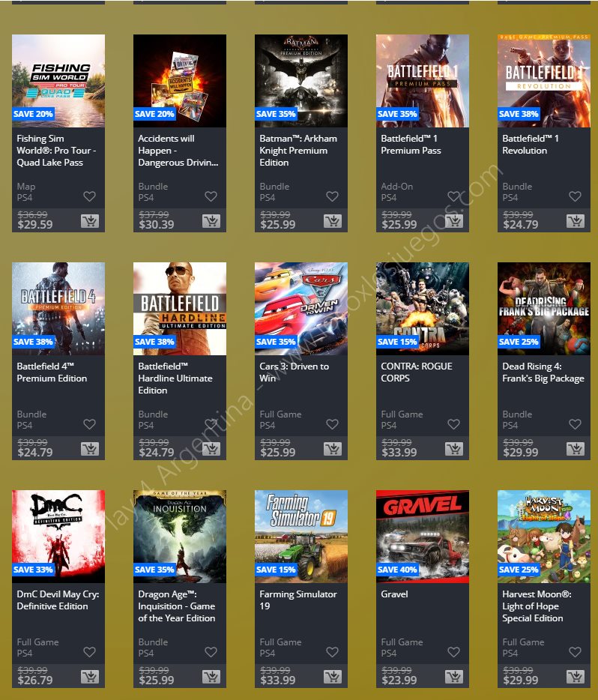Viewport: 598px width, 700px height.
Task: Toggle wishlist heart for Battlefield 4 Premium Edition
Action: [x=90, y=423]
